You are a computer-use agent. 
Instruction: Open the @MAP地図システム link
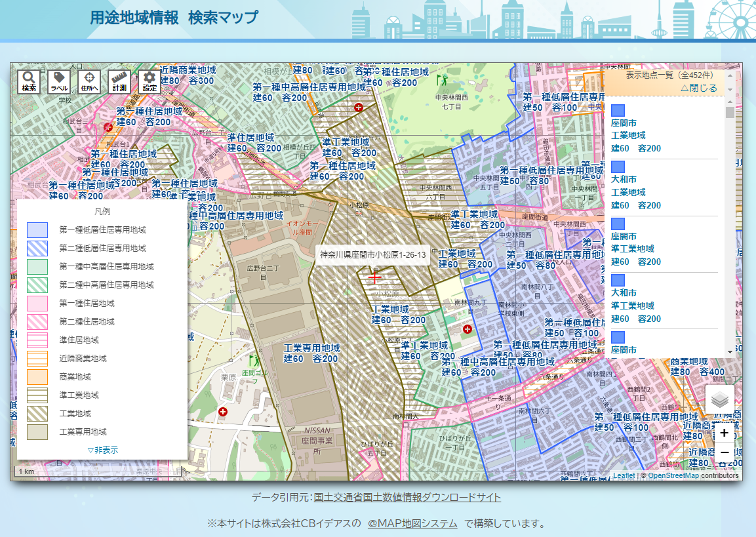412,523
